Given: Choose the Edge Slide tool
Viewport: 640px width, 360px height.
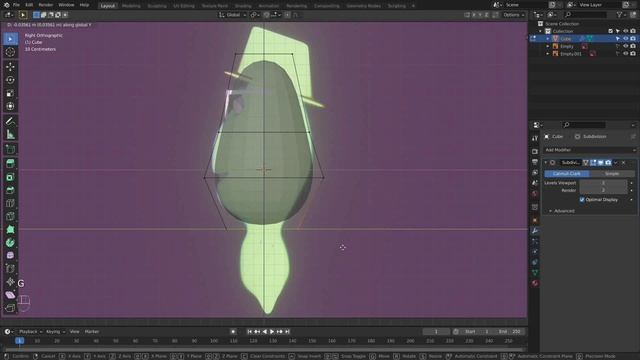Looking at the screenshot, I should pyautogui.click(x=10, y=269).
